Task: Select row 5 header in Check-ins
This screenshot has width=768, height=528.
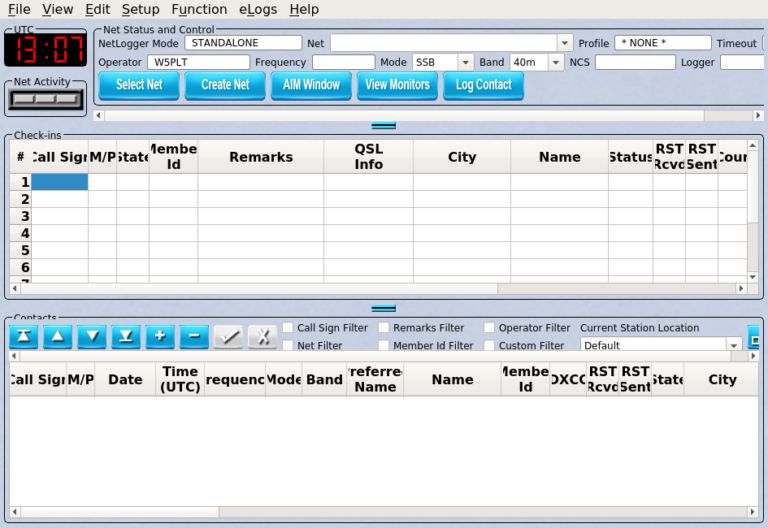Action: [21, 250]
